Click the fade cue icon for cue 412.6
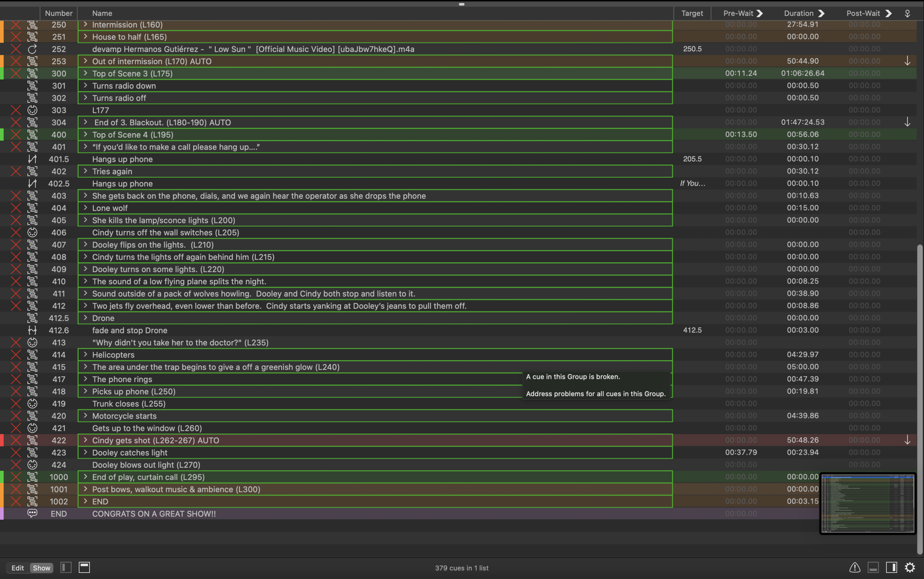 [32, 330]
